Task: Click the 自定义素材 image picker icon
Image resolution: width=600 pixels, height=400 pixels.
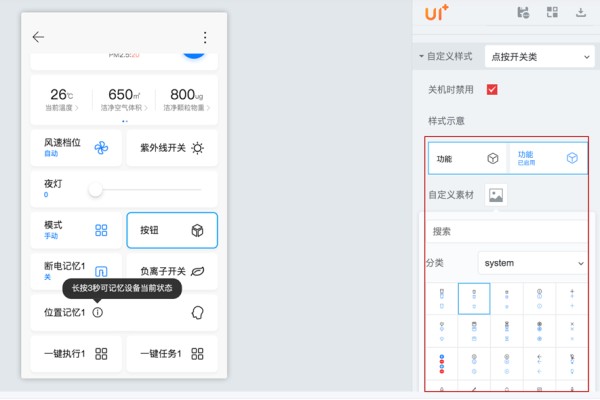Action: coord(495,195)
